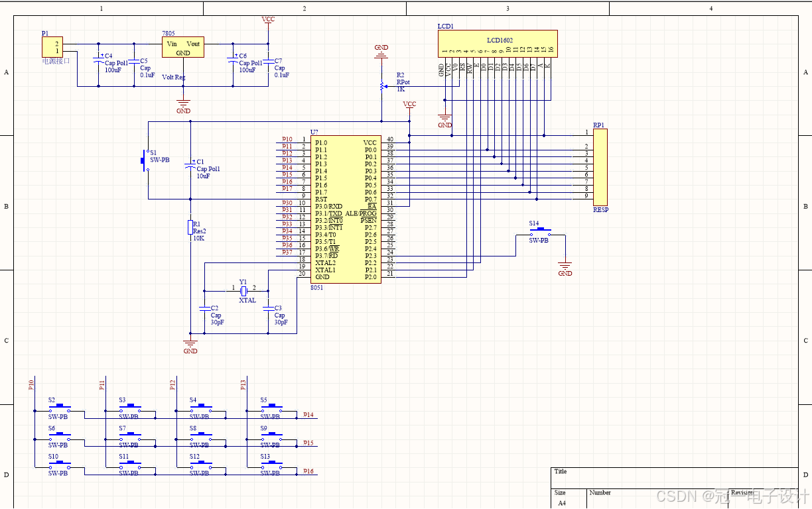Click the P14 net label on keypad row
This screenshot has height=509, width=812.
(x=308, y=414)
